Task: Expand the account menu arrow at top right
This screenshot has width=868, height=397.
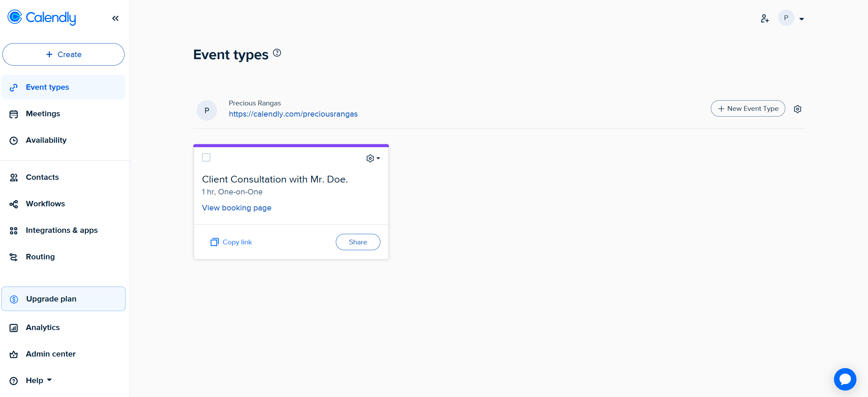Action: point(802,19)
